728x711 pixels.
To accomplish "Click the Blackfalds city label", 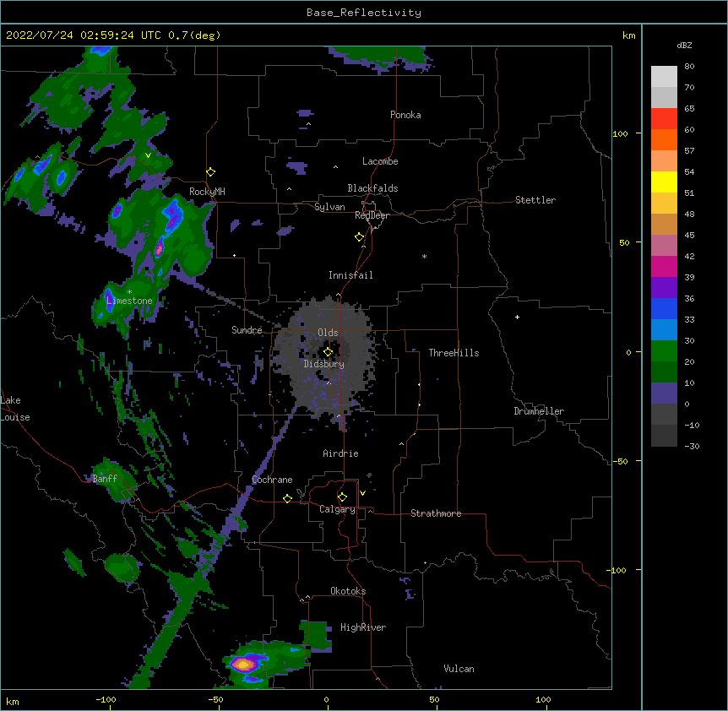I will 372,188.
